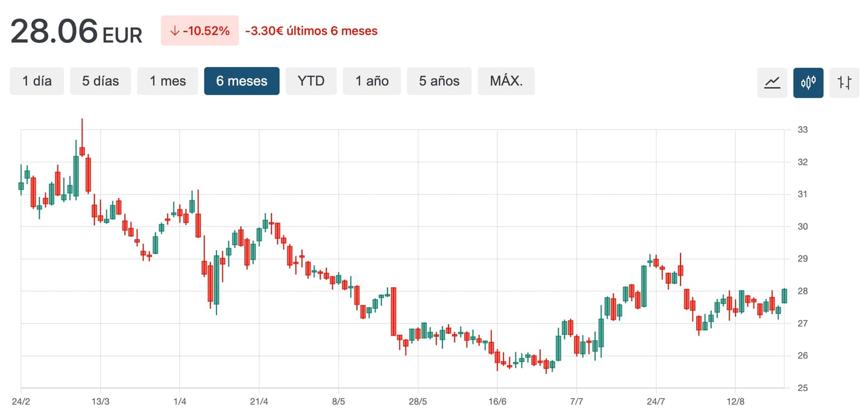The height and width of the screenshot is (417, 868).
Task: Click the active 6 meses range button
Action: coord(242,81)
